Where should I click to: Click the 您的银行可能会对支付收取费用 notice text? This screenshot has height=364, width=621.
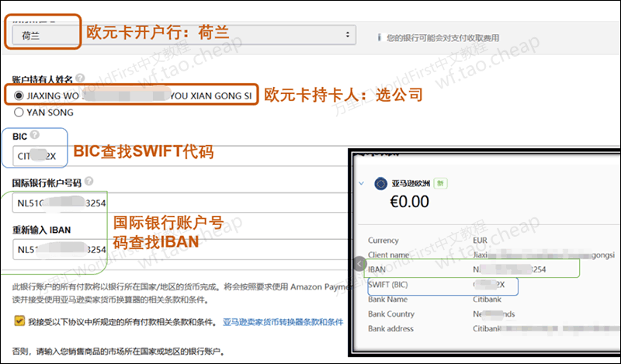tap(442, 38)
